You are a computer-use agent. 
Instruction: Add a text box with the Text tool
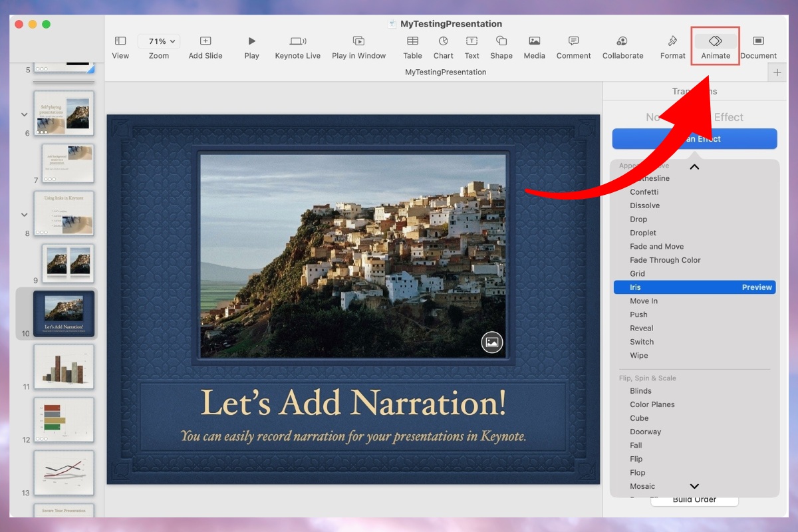pyautogui.click(x=471, y=41)
